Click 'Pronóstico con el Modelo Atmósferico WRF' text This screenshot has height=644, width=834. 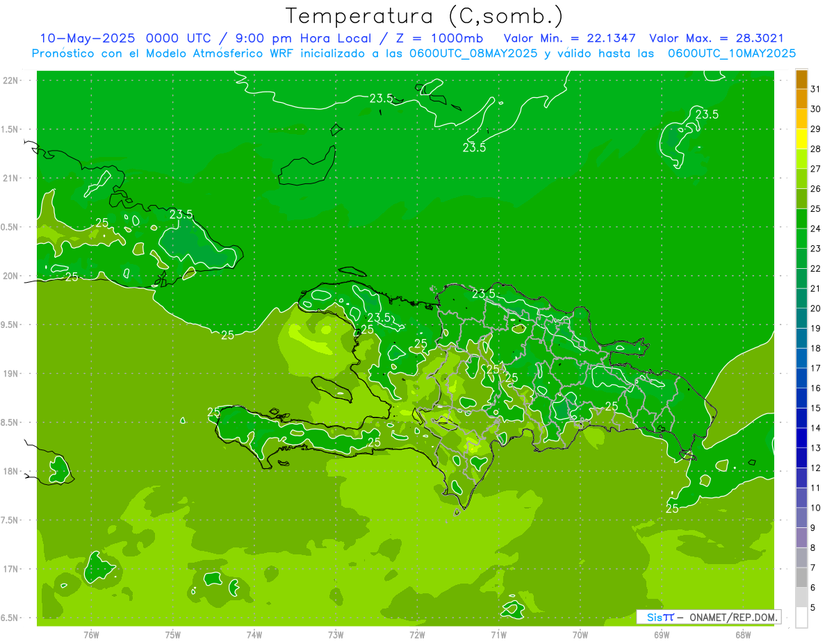click(x=165, y=53)
